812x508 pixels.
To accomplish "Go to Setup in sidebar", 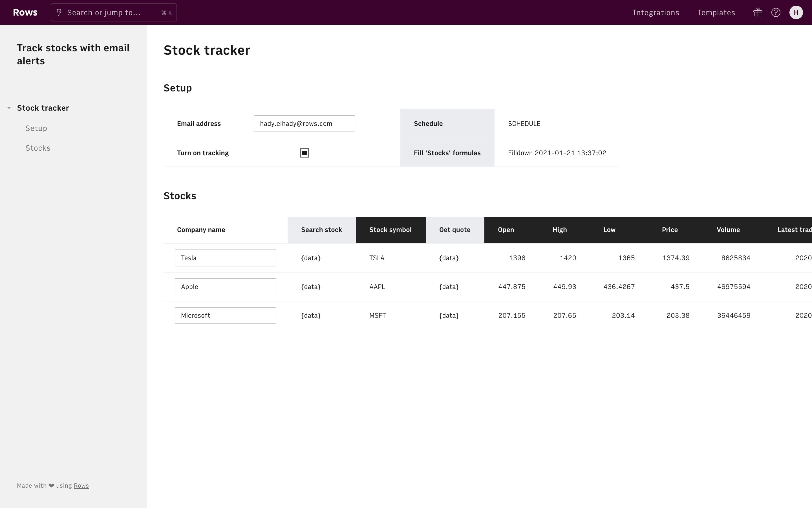I will pyautogui.click(x=36, y=128).
